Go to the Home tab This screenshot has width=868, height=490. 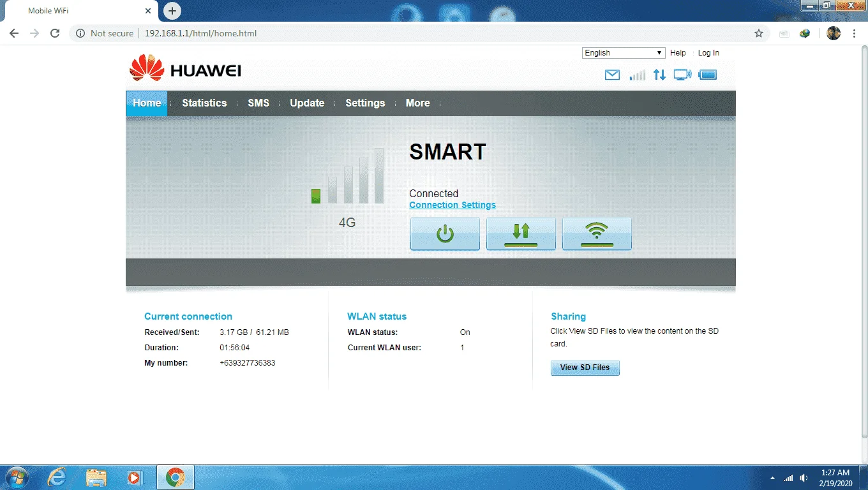coord(147,103)
